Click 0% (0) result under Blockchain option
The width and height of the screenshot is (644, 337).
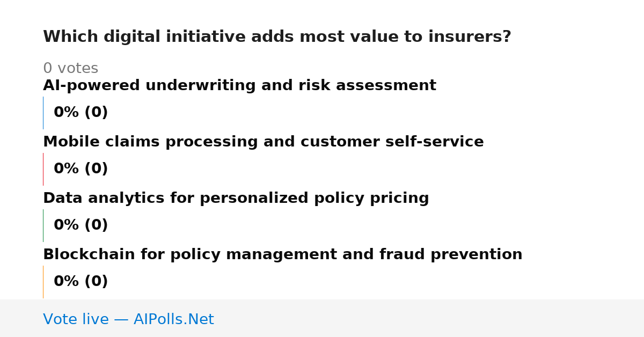(x=80, y=282)
